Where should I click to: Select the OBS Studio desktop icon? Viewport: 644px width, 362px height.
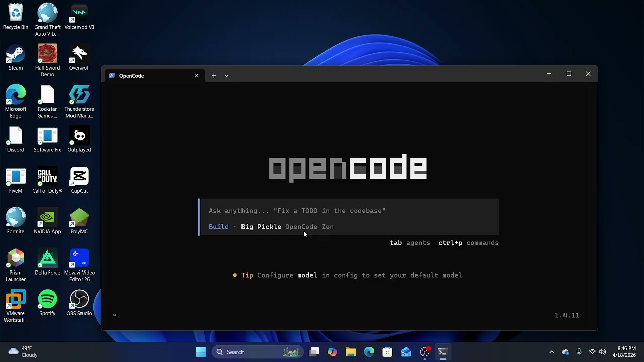[79, 303]
